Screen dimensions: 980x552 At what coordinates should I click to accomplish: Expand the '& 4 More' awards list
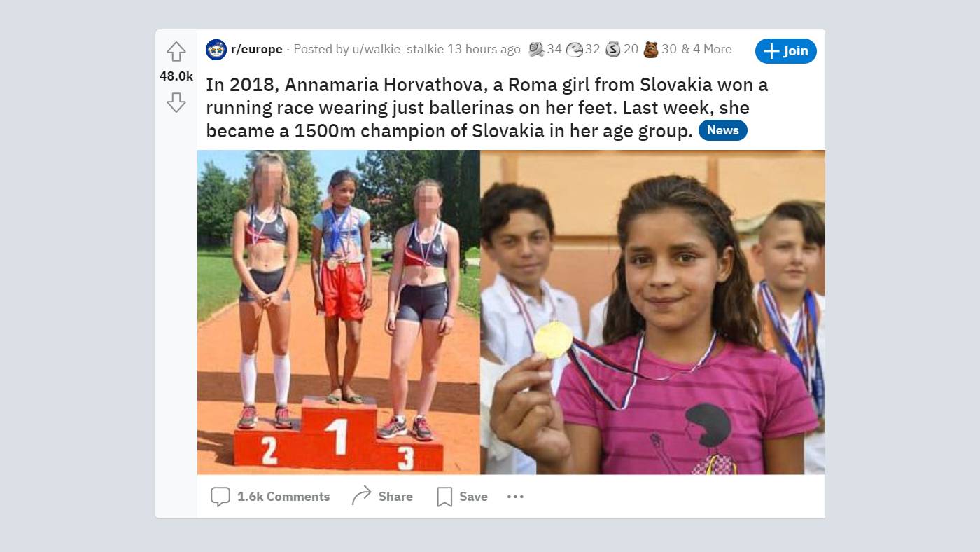[706, 49]
